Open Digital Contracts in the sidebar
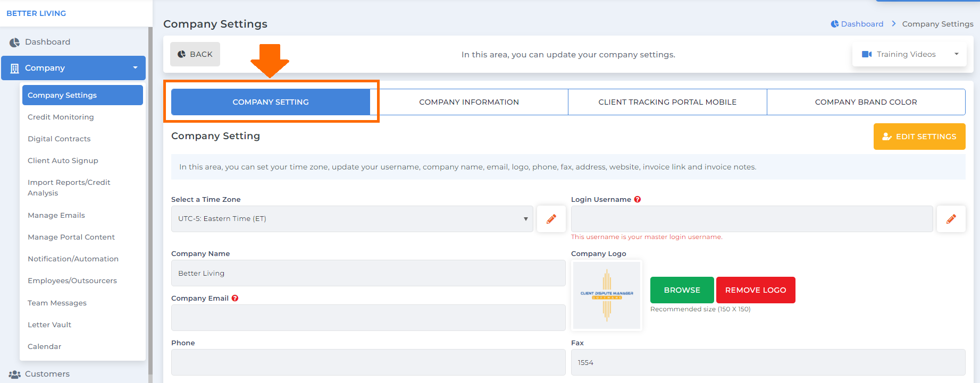Screen dimensions: 980x383 (59, 139)
